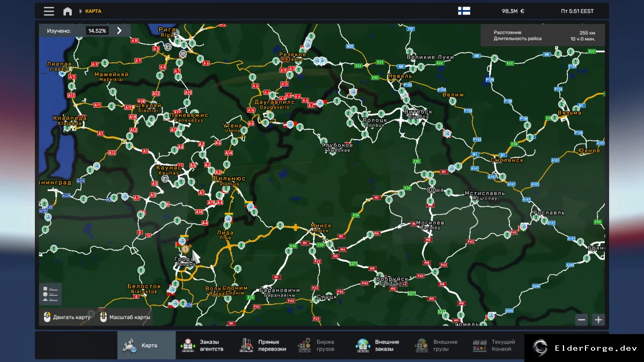Image resolution: width=644 pixels, height=362 pixels.
Task: Open the map legend list icon
Action: [50, 294]
